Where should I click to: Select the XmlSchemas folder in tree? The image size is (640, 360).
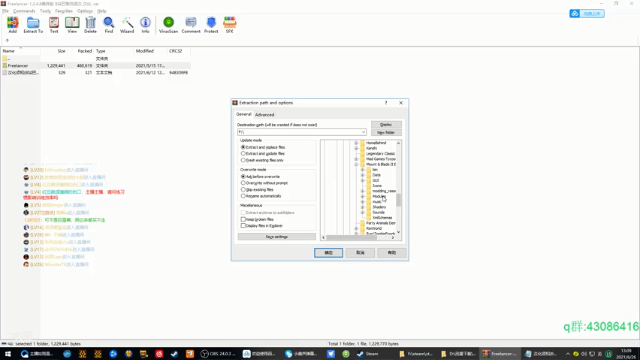pos(382,218)
